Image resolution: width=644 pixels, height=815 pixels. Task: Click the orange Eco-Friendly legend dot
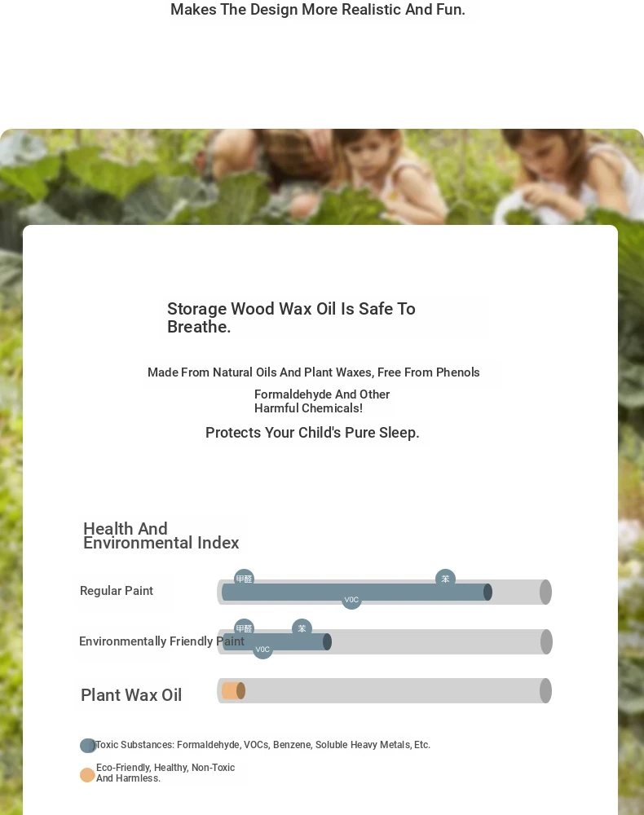(x=87, y=775)
